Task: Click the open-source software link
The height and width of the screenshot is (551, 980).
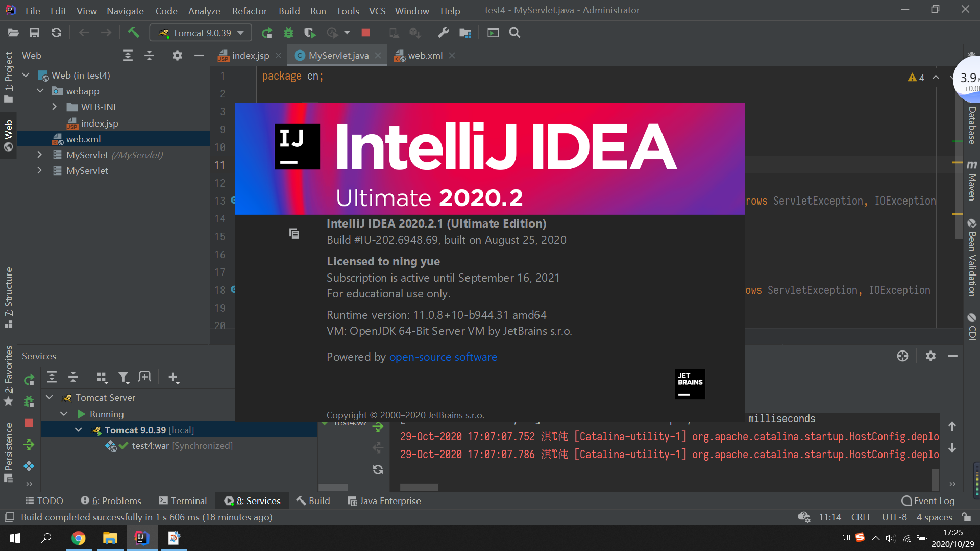Action: pos(443,357)
